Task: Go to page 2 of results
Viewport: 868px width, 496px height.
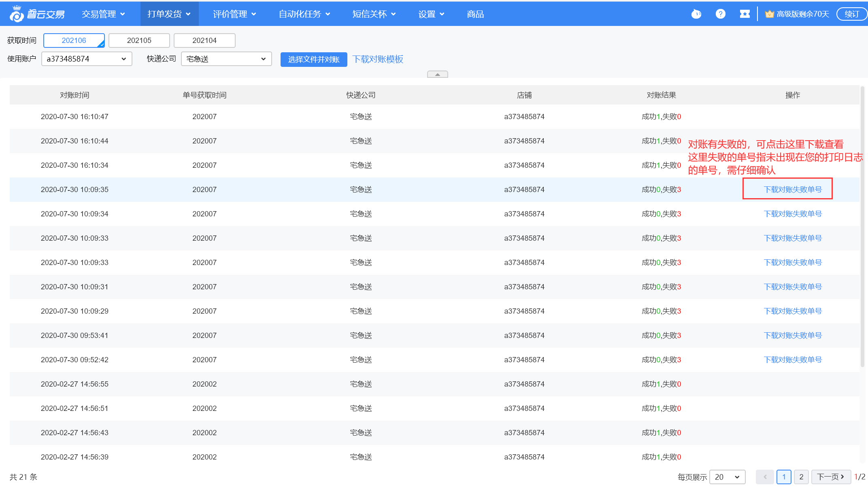Action: click(801, 477)
